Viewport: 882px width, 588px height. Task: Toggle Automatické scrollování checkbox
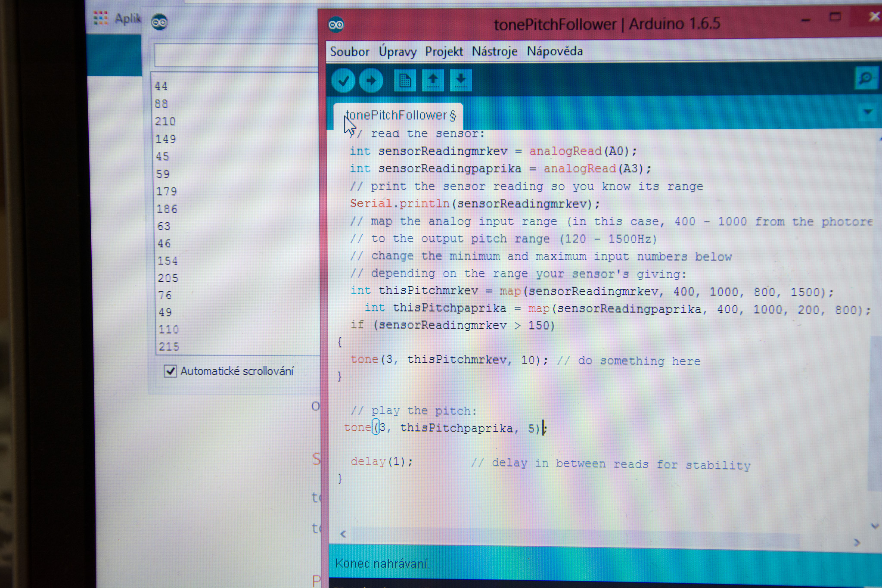[x=171, y=371]
